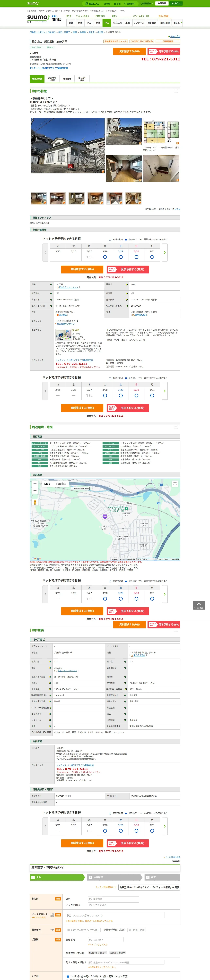Open 兵庫県 breadcrumb link
Viewport: 210px width, 980px height.
pyautogui.click(x=83, y=32)
